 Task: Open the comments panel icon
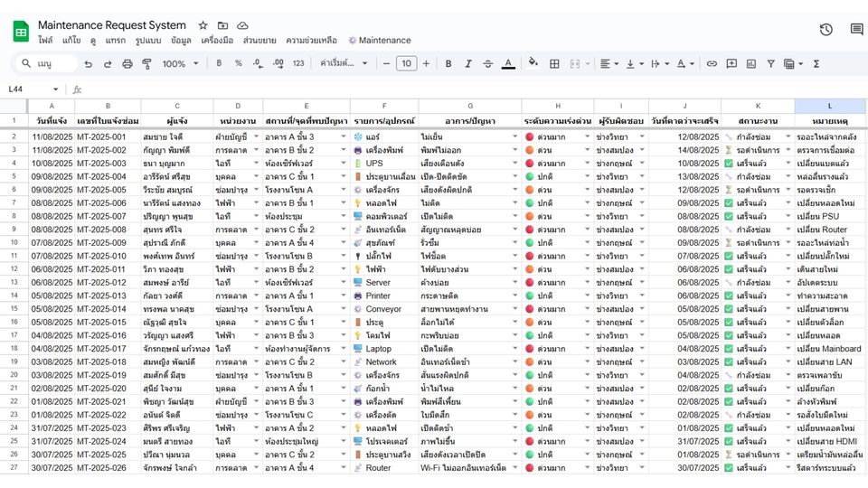856,29
